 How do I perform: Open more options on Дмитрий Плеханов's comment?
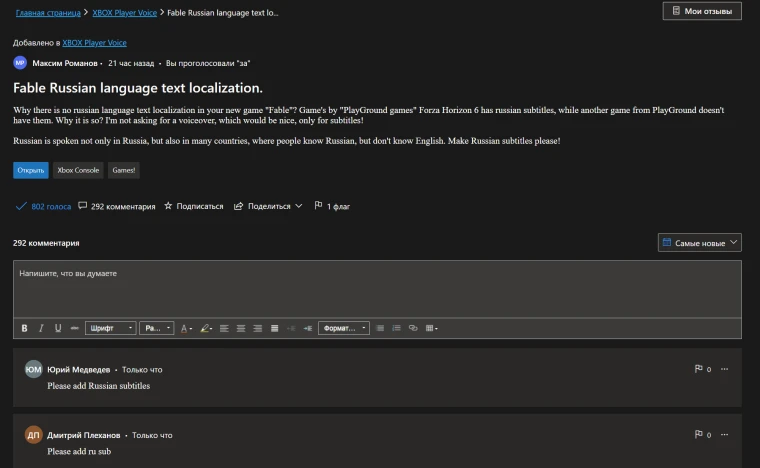pyautogui.click(x=724, y=435)
